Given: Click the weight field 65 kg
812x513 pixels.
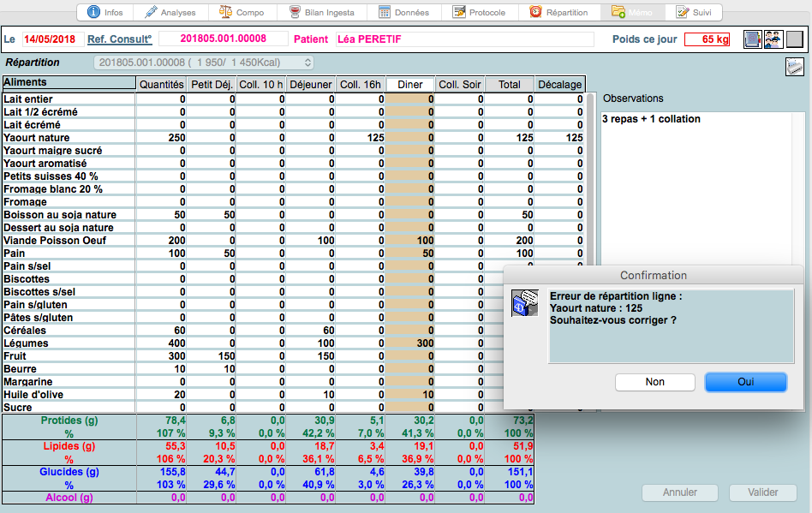Looking at the screenshot, I should click(707, 39).
